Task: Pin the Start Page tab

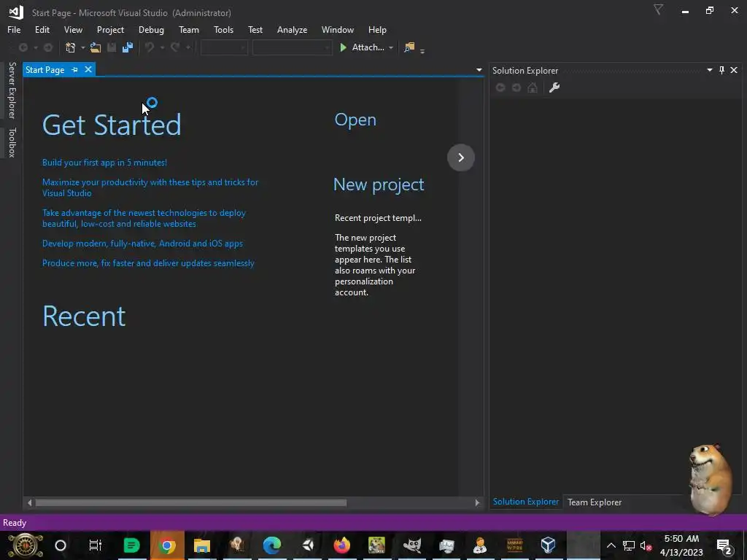Action: click(x=75, y=69)
